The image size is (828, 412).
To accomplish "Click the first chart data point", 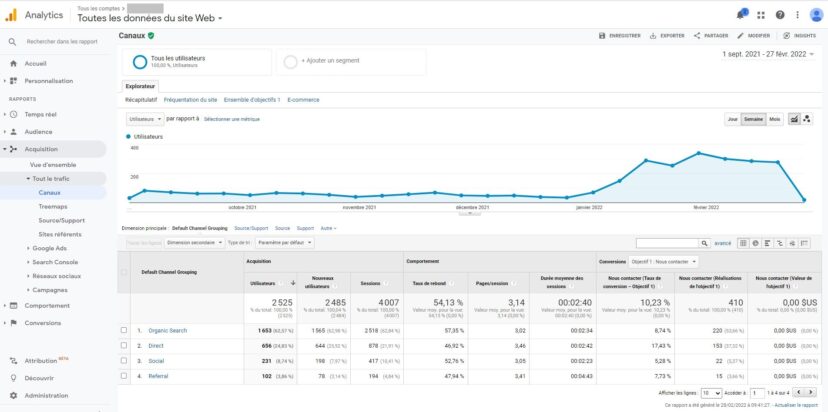I will (x=129, y=199).
